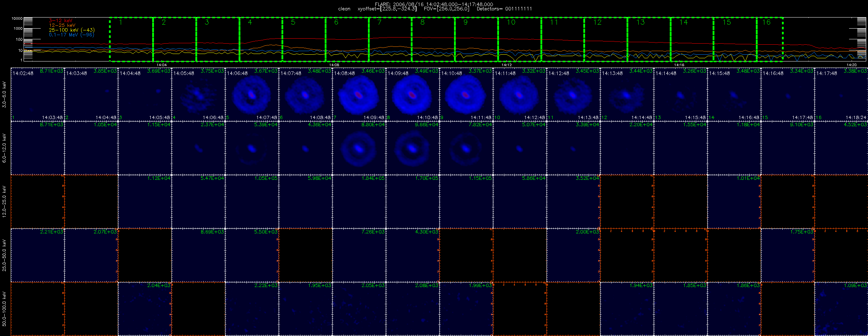Open the 50.0-100.0 keV image labeled 1.09E+03
The image size is (868, 336).
point(841,309)
